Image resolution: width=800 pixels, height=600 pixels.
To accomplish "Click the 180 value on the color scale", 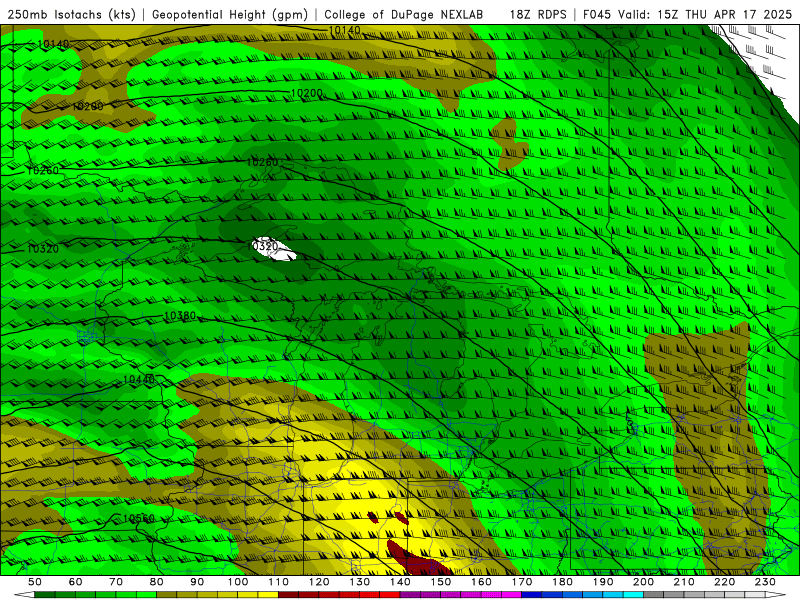I will point(562,582).
